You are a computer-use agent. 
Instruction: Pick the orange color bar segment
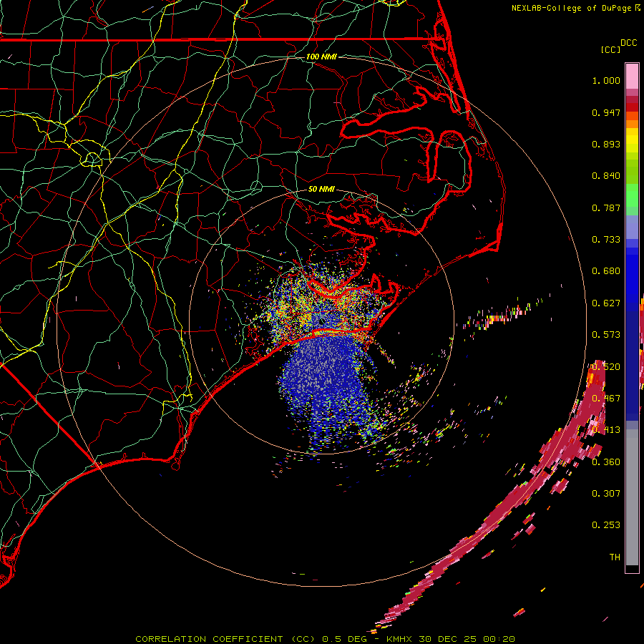coord(632,123)
